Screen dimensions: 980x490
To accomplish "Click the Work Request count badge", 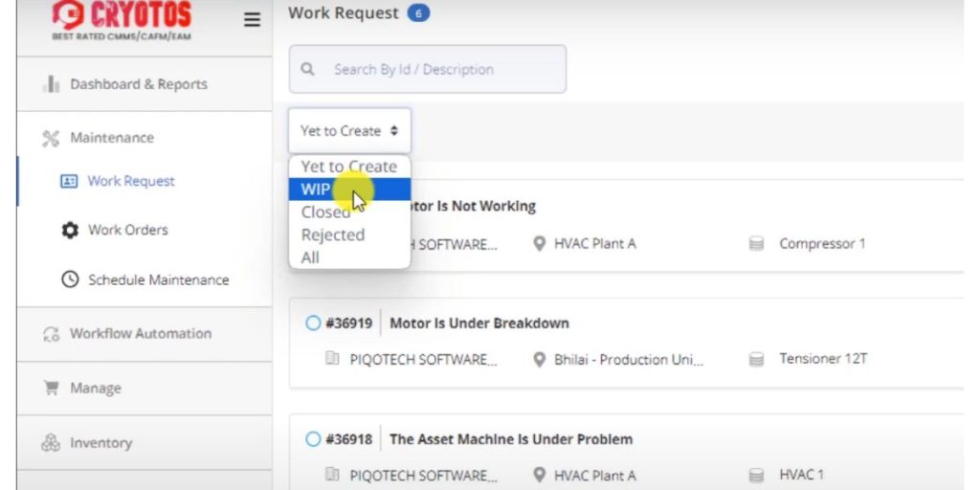I will pos(418,13).
